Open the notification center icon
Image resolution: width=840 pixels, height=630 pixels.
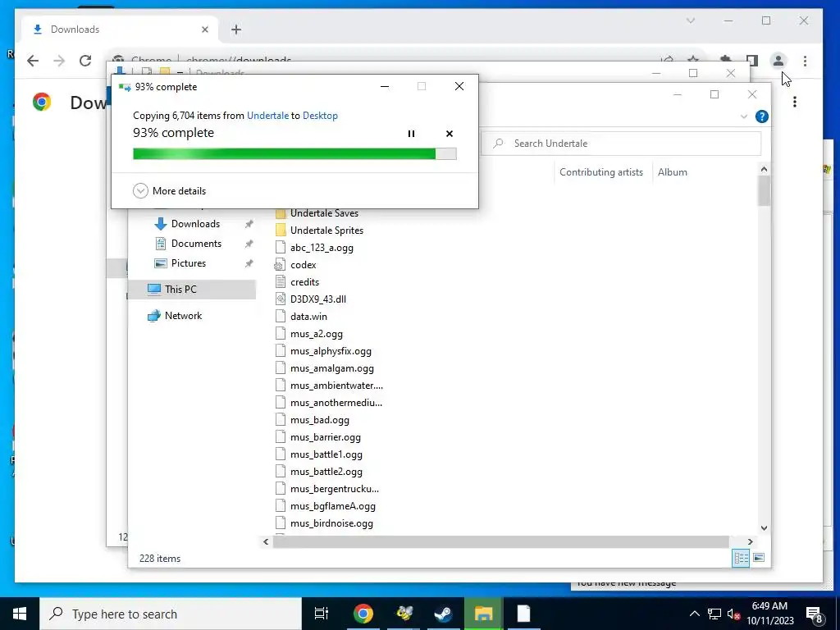coord(815,614)
